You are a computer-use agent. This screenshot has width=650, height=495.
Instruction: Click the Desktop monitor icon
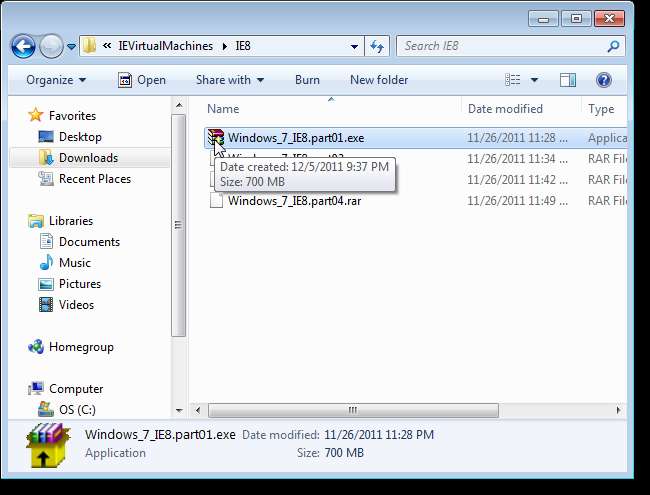pyautogui.click(x=46, y=136)
